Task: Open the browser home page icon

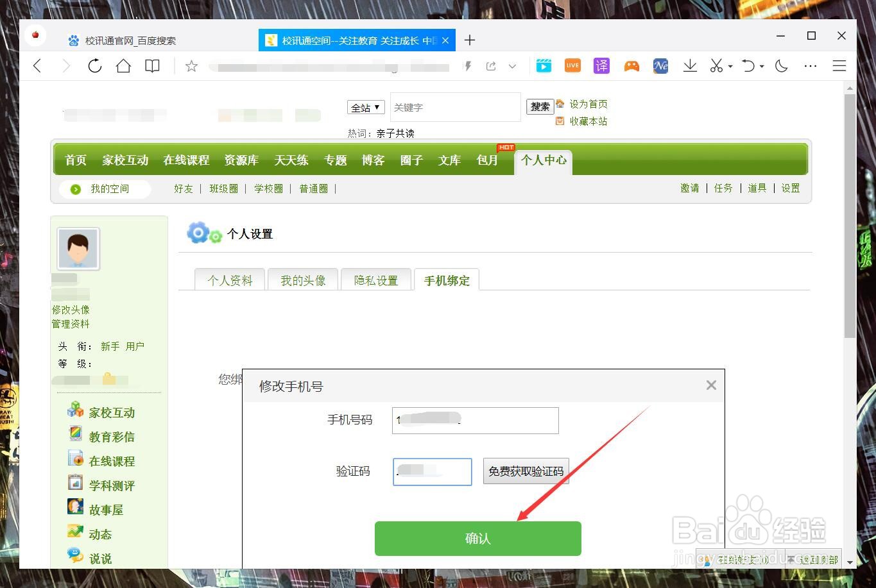Action: tap(123, 65)
